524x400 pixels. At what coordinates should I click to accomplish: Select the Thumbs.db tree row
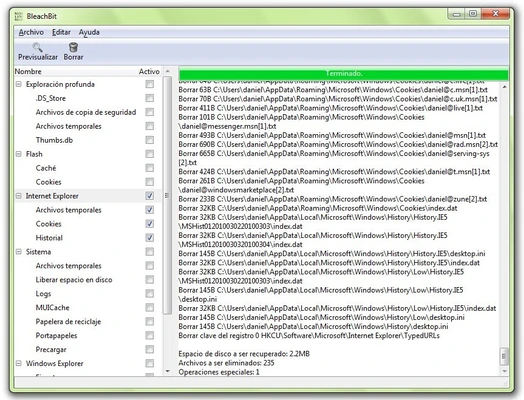point(88,140)
